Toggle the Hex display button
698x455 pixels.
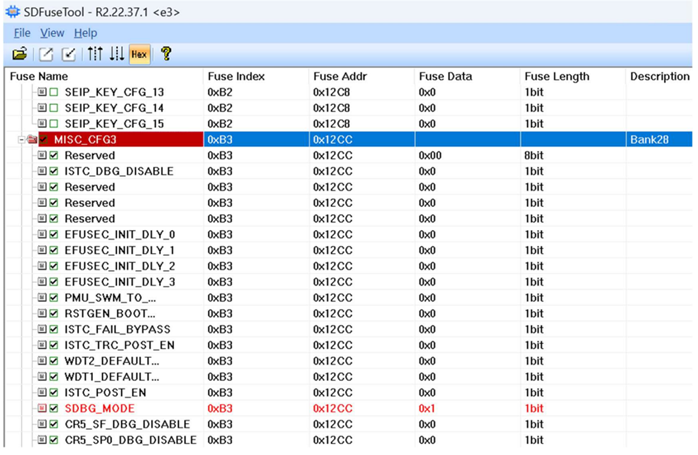pos(139,54)
